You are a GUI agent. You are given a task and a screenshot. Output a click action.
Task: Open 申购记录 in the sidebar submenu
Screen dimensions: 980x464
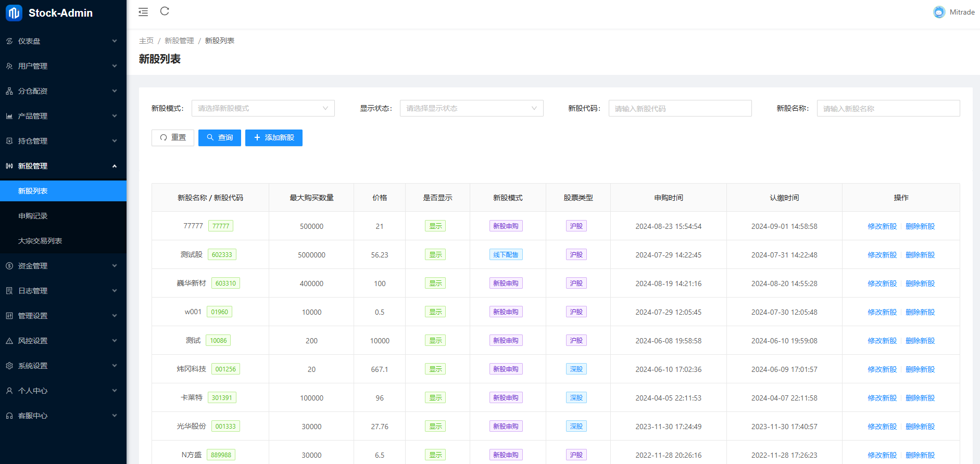33,216
